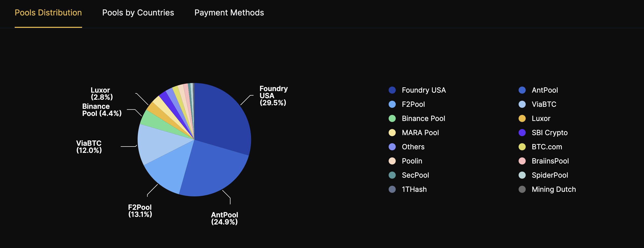The height and width of the screenshot is (248, 644).
Task: Click the Others legend color dot
Action: pyautogui.click(x=392, y=147)
